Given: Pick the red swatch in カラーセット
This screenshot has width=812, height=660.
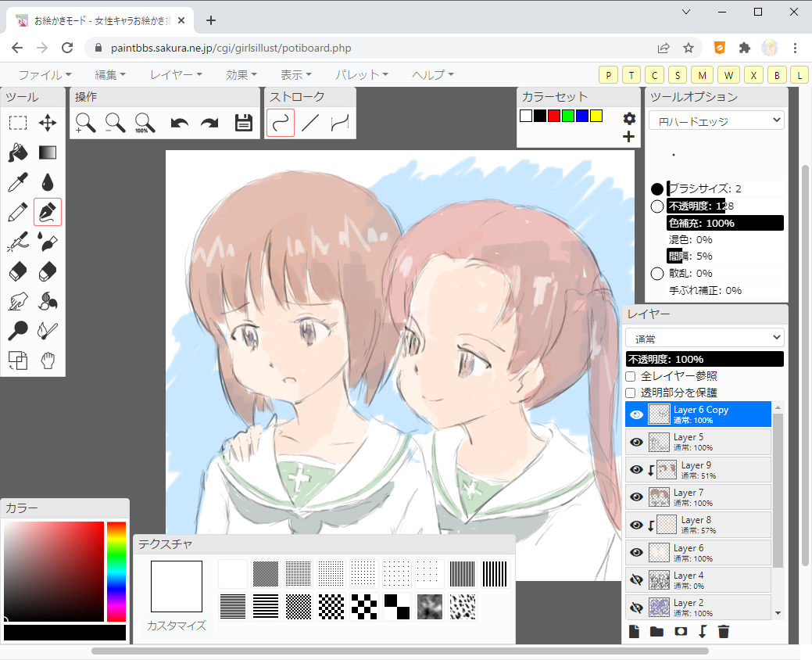Looking at the screenshot, I should (x=554, y=116).
